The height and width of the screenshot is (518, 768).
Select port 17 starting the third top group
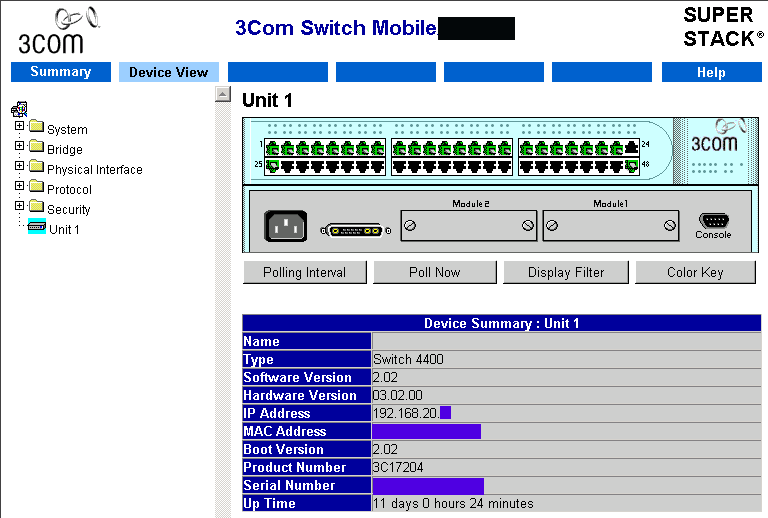pyautogui.click(x=527, y=148)
